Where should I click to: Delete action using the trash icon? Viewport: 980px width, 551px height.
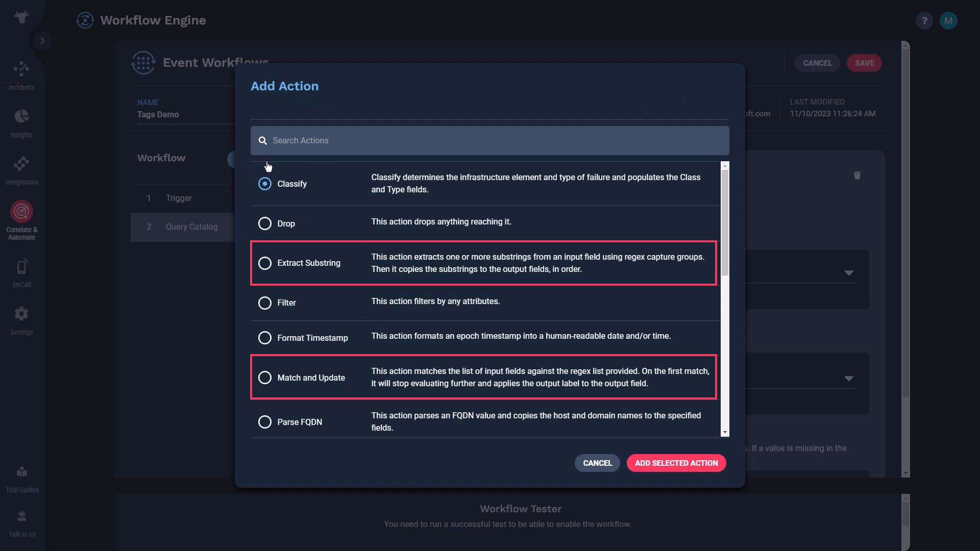857,176
